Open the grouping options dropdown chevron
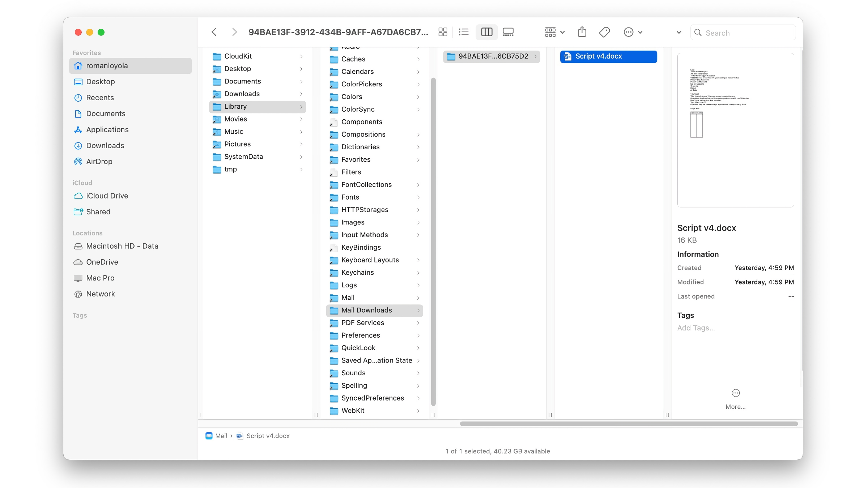The image size is (868, 488). [x=562, y=32]
